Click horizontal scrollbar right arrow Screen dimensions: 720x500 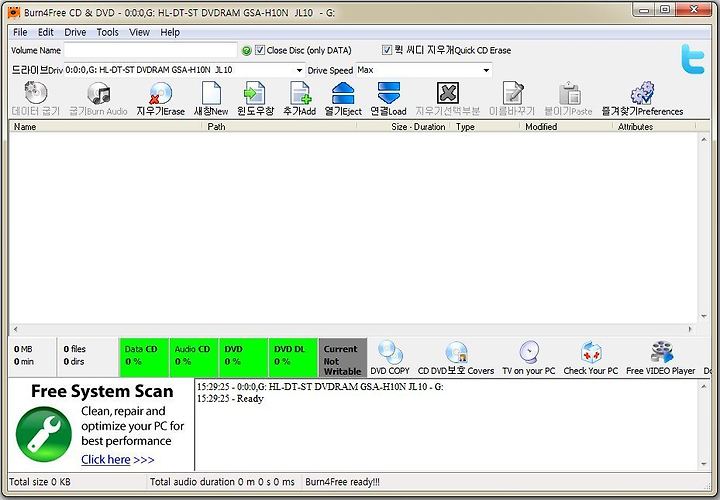tap(690, 329)
